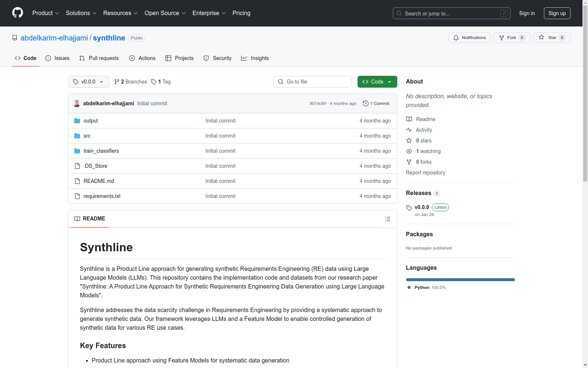588x368 pixels.
Task: View the 0 stars list
Action: coord(419,141)
